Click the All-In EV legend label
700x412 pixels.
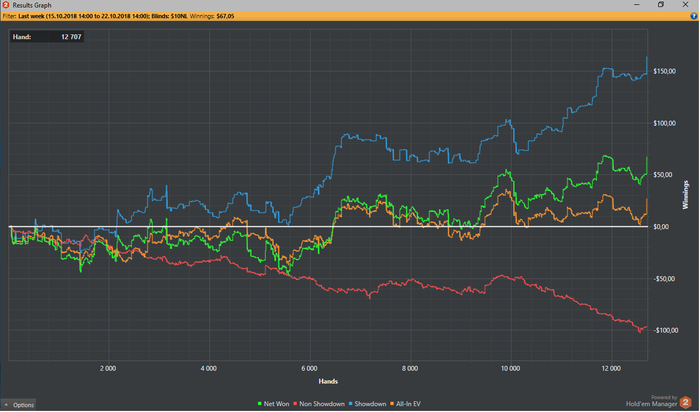(408, 404)
